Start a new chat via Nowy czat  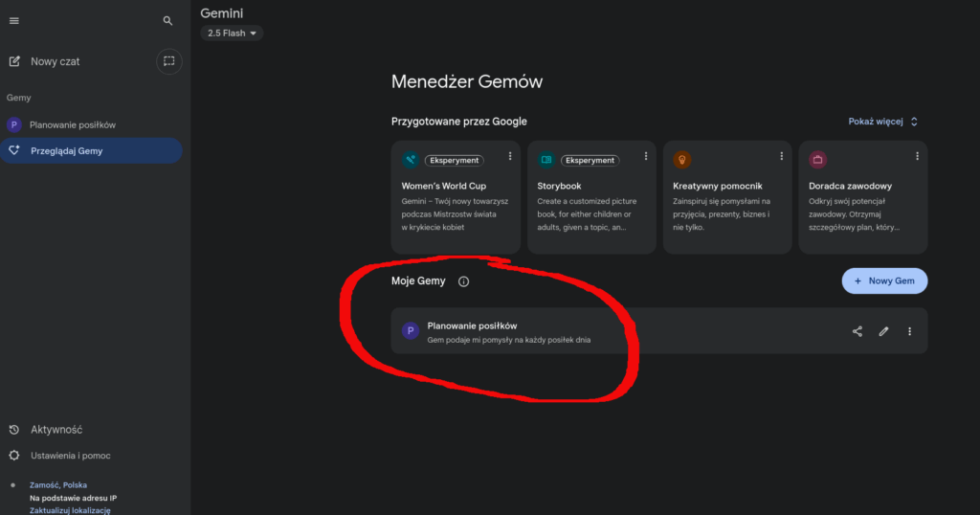click(x=55, y=61)
